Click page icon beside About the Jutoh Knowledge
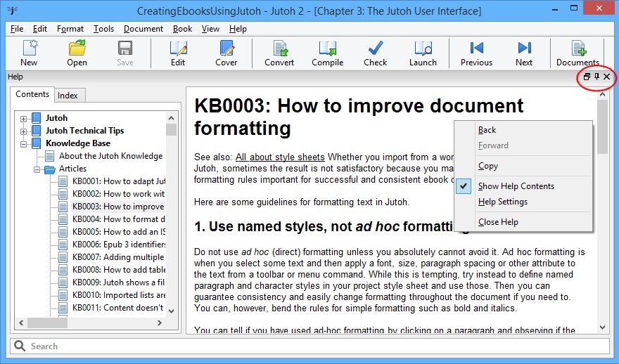 point(49,156)
